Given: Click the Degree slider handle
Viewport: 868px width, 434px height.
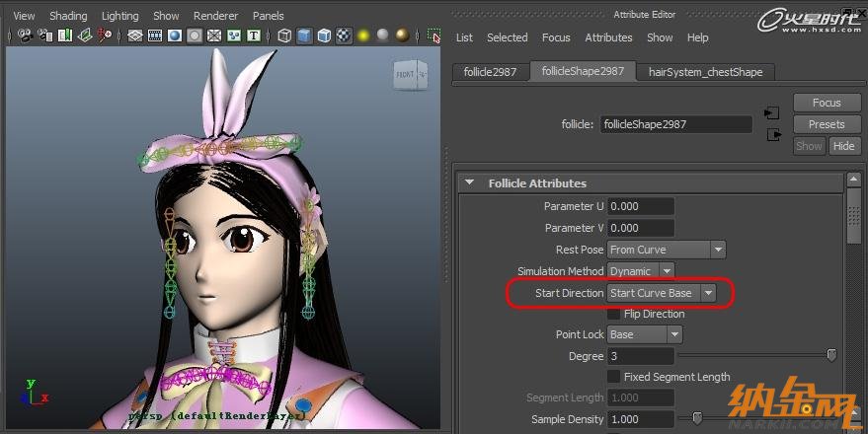Looking at the screenshot, I should tap(830, 355).
